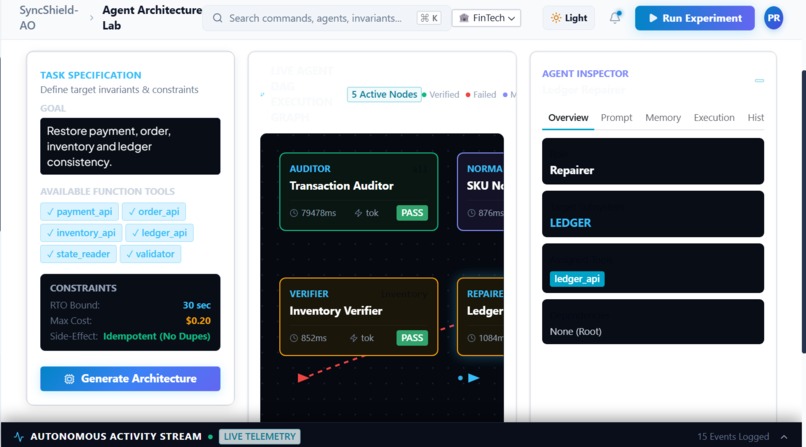This screenshot has height=447, width=806.
Task: Click the breadcrumb chevron after SyncShield-AO
Action: 91,18
